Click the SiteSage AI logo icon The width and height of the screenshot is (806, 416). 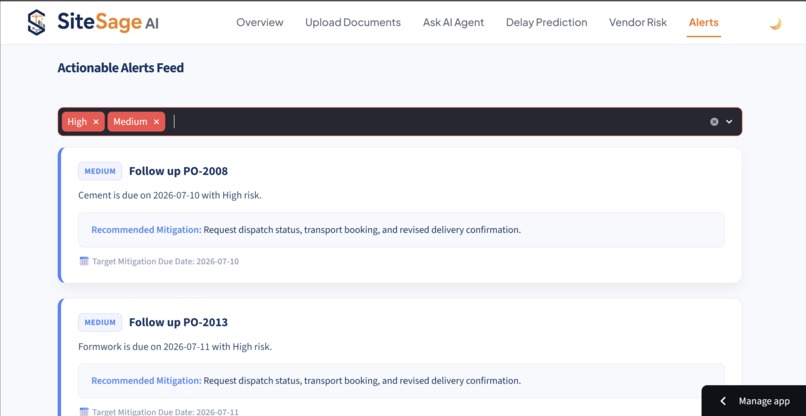[x=36, y=23]
